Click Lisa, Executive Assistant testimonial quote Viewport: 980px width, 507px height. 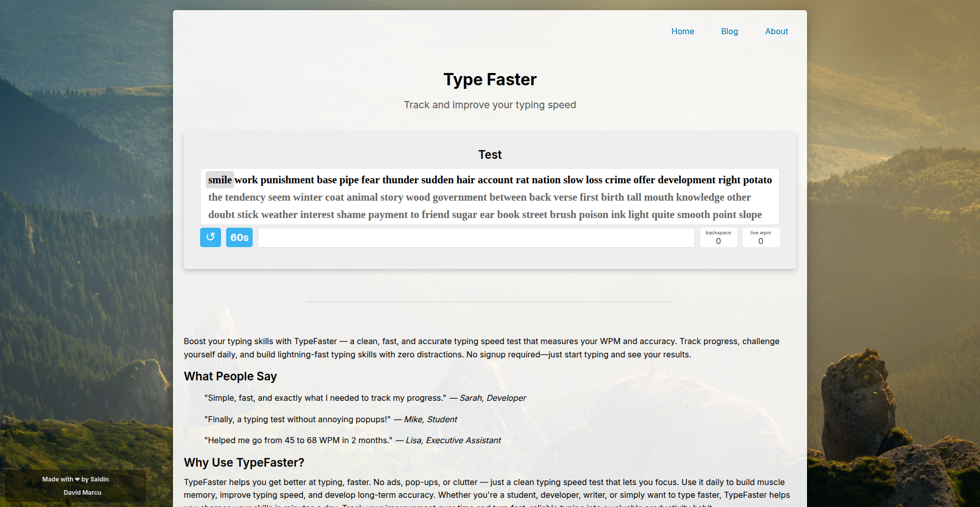tap(353, 440)
